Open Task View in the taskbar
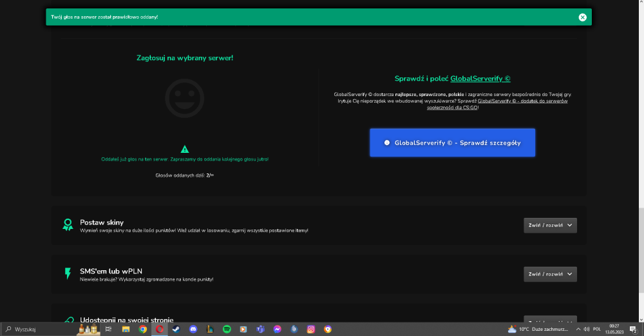 pyautogui.click(x=108, y=329)
